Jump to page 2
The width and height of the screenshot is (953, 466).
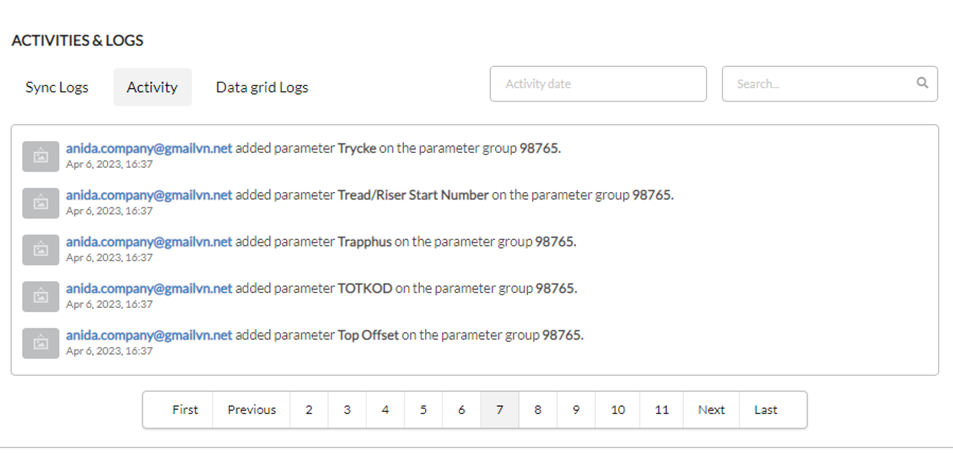(309, 409)
